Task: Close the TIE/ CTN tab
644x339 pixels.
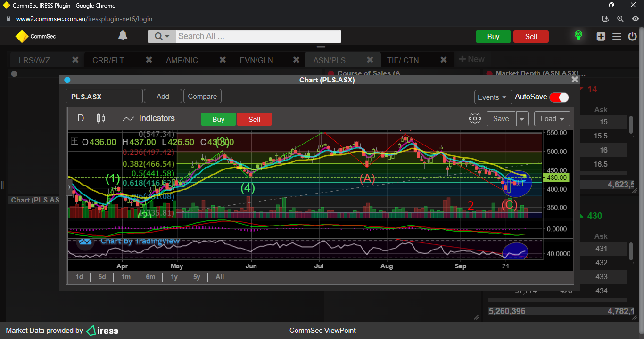Action: tap(444, 60)
